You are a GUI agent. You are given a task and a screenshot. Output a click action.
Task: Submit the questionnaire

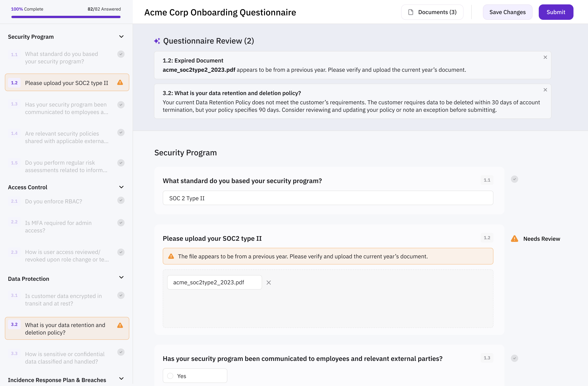tap(556, 12)
